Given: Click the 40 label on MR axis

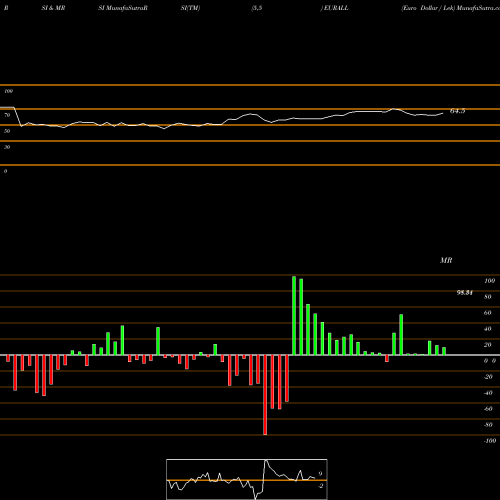Looking at the screenshot, I should coord(488,329).
